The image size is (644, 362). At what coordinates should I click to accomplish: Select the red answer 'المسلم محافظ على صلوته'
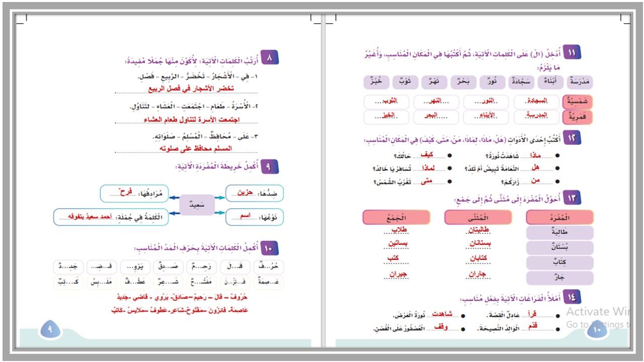click(x=195, y=148)
